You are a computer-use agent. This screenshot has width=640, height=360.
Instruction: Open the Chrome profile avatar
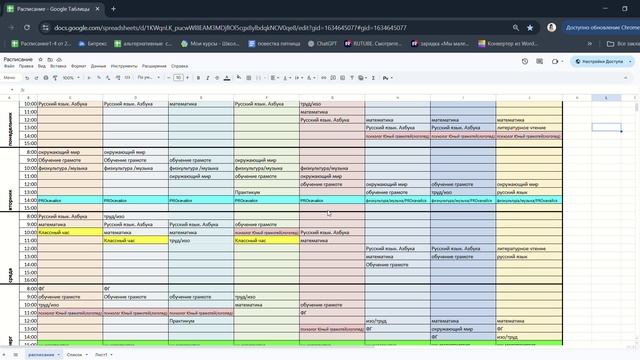pyautogui.click(x=551, y=27)
